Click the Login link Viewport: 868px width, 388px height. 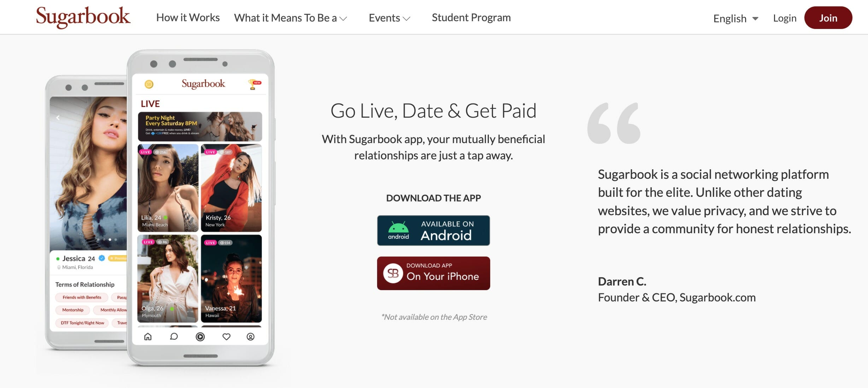785,18
